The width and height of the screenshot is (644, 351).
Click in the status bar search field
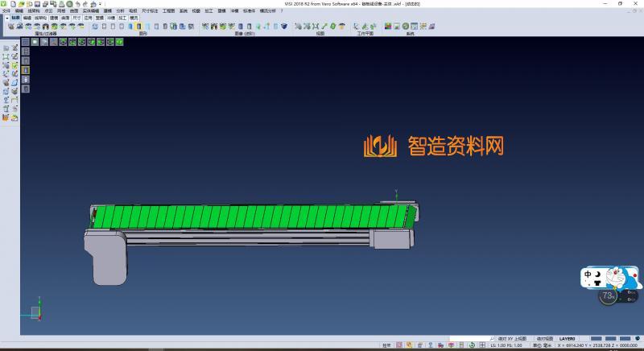point(469,339)
